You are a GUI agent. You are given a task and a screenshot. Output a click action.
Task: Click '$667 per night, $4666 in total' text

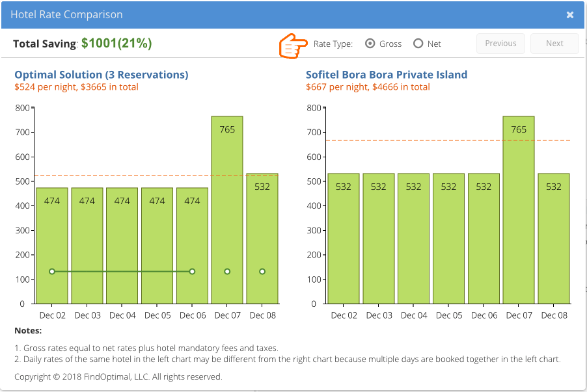368,87
